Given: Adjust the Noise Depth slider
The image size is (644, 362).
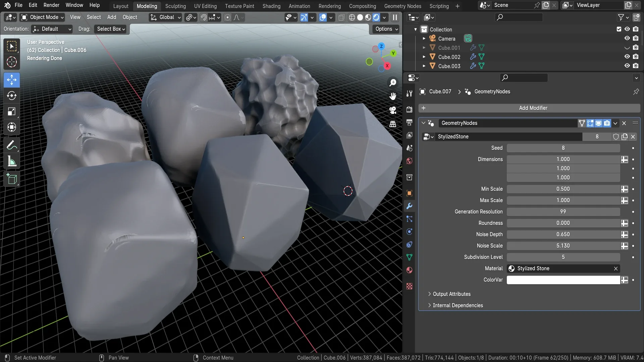Looking at the screenshot, I should [563, 234].
